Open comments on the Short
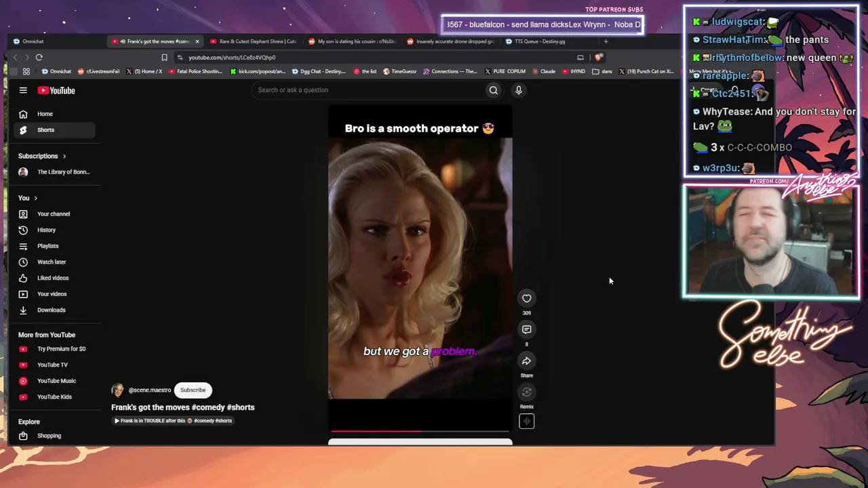Screen dimensions: 868x488 click(527, 329)
